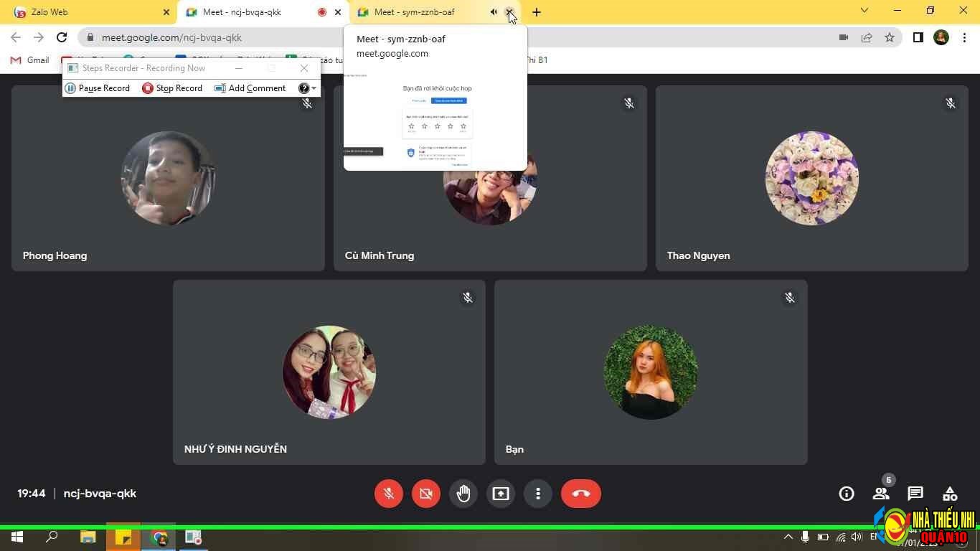Screen dimensions: 980x551
Task: Show the participants people panel
Action: [881, 494]
